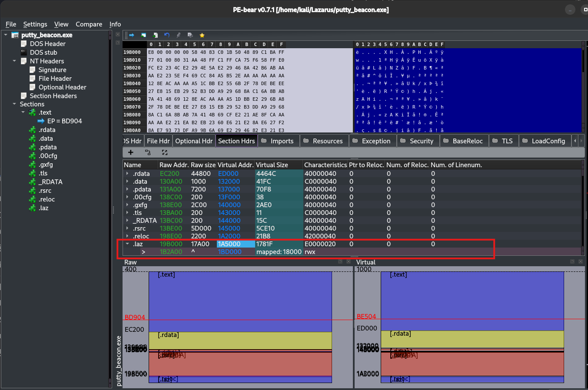Click the pin icon in the hex toolbar

point(179,35)
